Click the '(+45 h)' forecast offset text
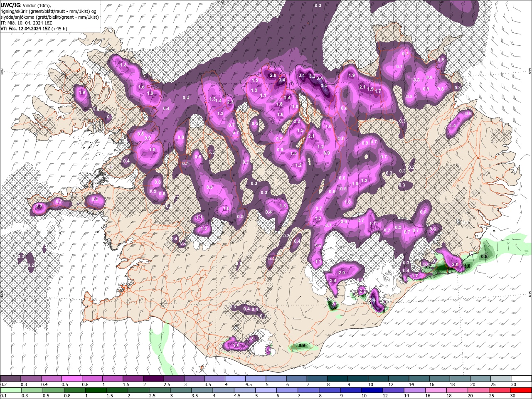The width and height of the screenshot is (532, 399). coord(60,29)
